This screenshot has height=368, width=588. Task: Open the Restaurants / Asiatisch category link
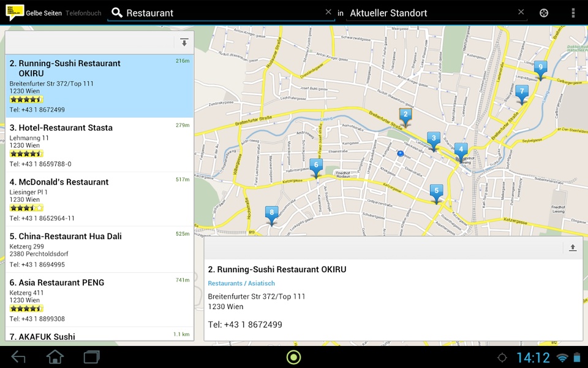[x=241, y=283]
